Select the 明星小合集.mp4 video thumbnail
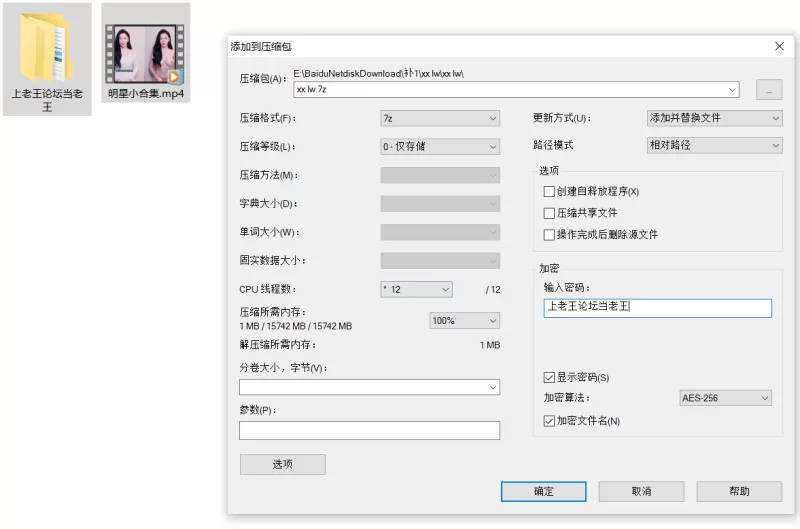The height and width of the screenshot is (529, 800). click(x=146, y=48)
